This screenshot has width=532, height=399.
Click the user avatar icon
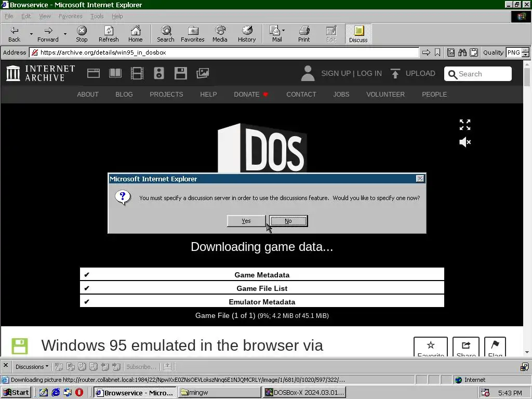(308, 73)
